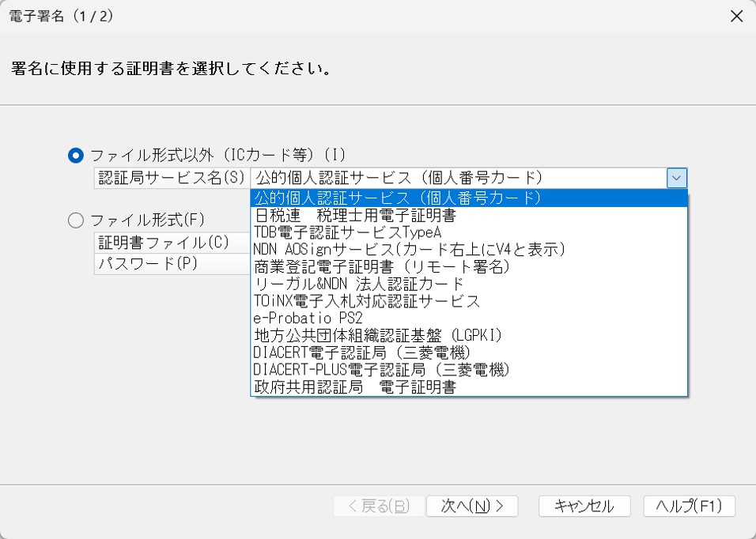
Task: Collapse the 認証局サービス名 dropdown arrow
Action: (676, 179)
